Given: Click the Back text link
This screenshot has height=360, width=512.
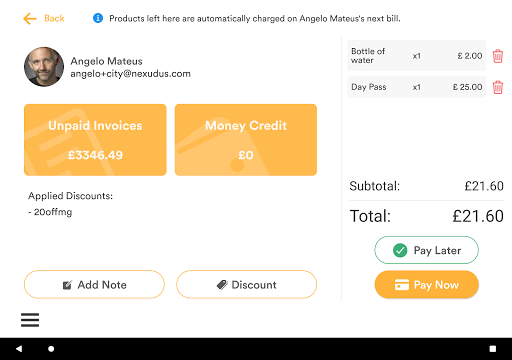Looking at the screenshot, I should point(54,18).
